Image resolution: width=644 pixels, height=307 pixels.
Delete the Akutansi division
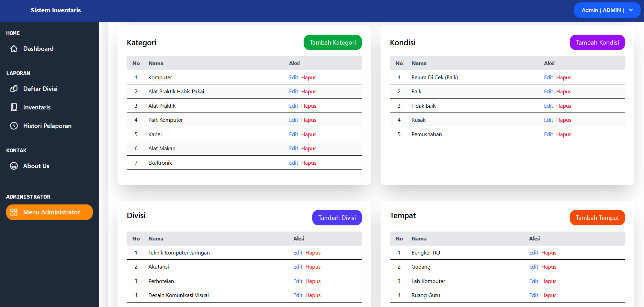pos(313,267)
